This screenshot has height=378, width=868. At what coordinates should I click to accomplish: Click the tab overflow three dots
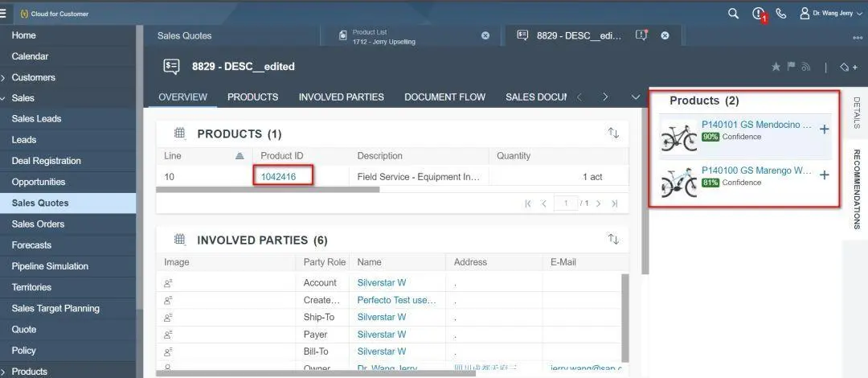tap(858, 38)
